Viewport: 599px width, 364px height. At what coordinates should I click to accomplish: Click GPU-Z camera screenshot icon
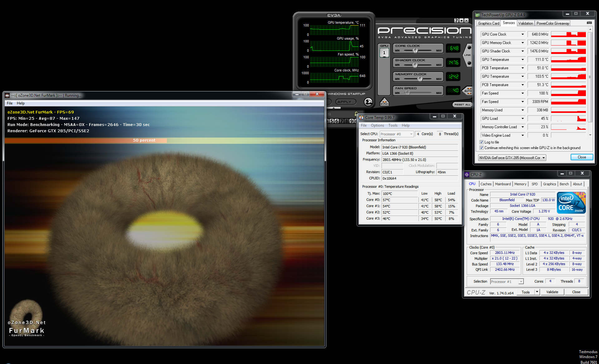tap(589, 23)
